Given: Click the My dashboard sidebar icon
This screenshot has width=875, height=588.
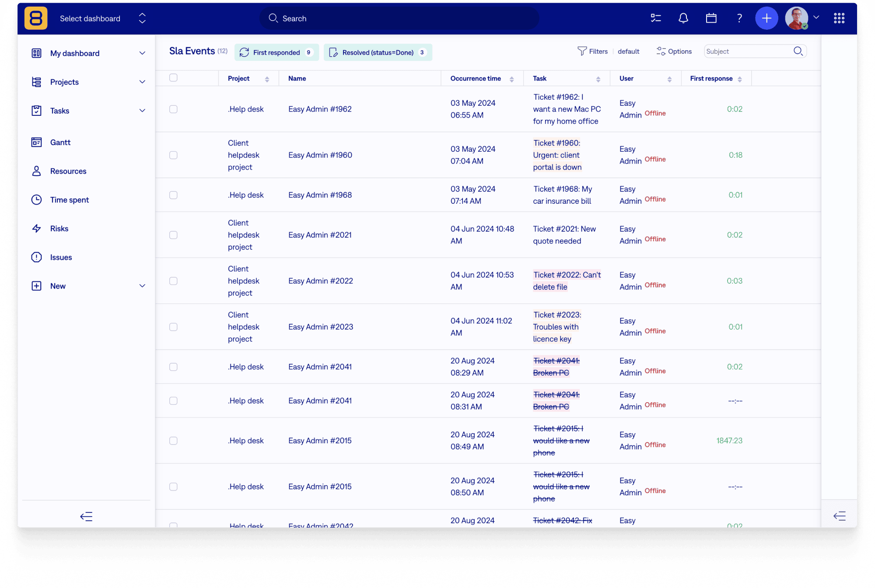Looking at the screenshot, I should (37, 53).
